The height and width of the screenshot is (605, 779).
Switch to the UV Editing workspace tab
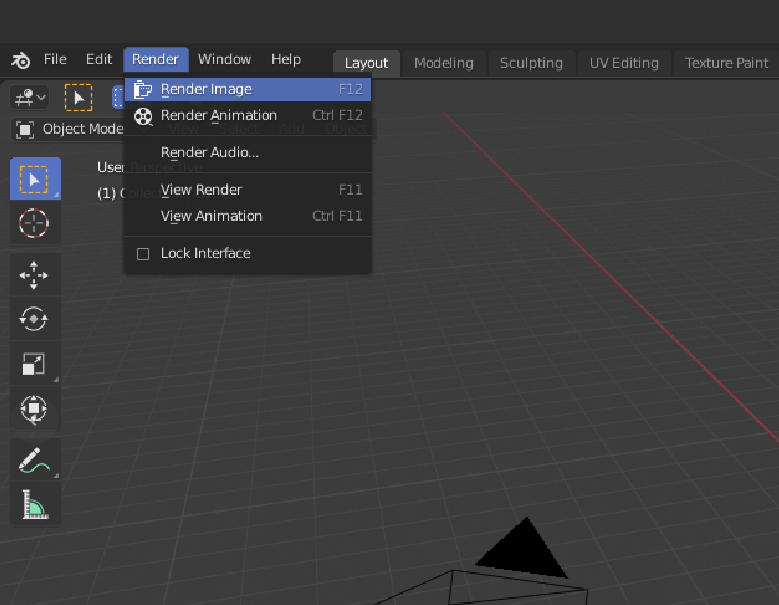click(x=624, y=63)
